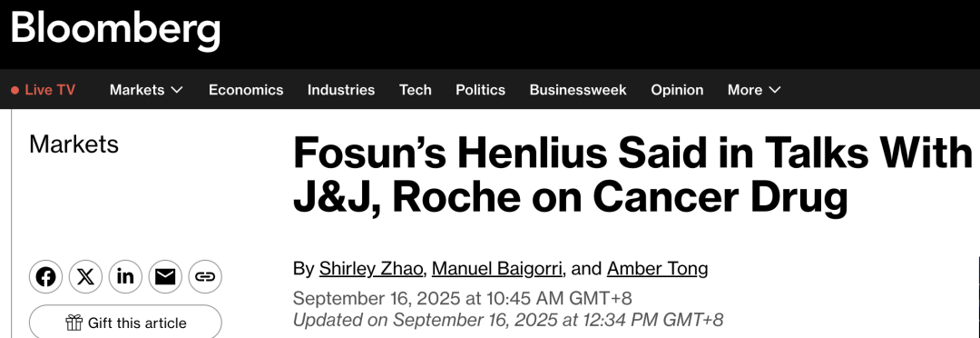Open the Politics section
Screen dimensions: 980x338
pyautogui.click(x=480, y=90)
